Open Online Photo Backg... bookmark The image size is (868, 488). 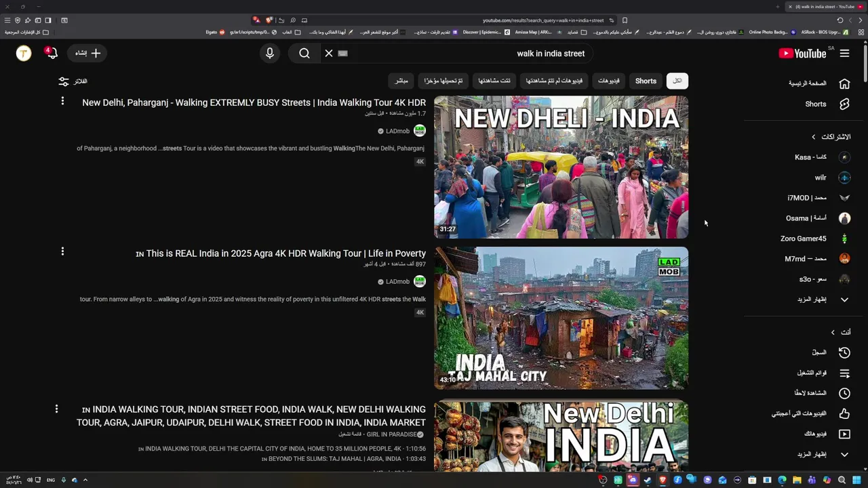pos(772,32)
